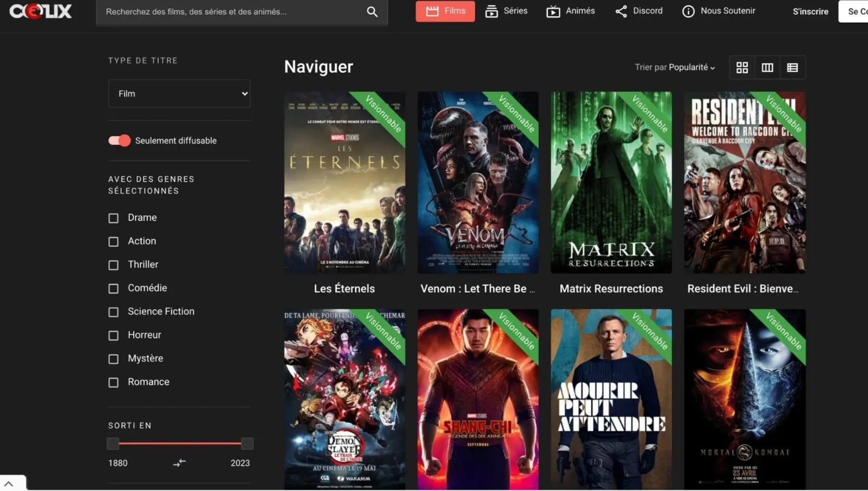
Task: Switch to grid view layout
Action: 741,67
